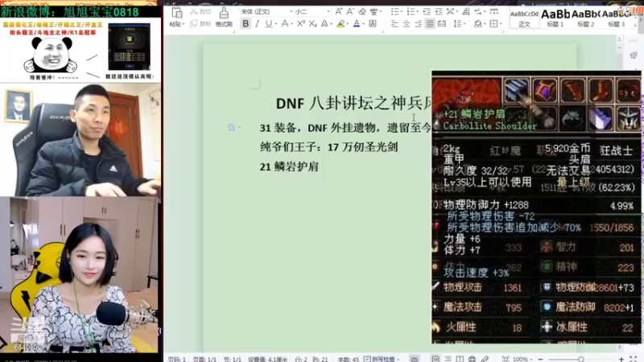644x362 pixels.
Task: Click the Decrease indent icon
Action: 427,11
